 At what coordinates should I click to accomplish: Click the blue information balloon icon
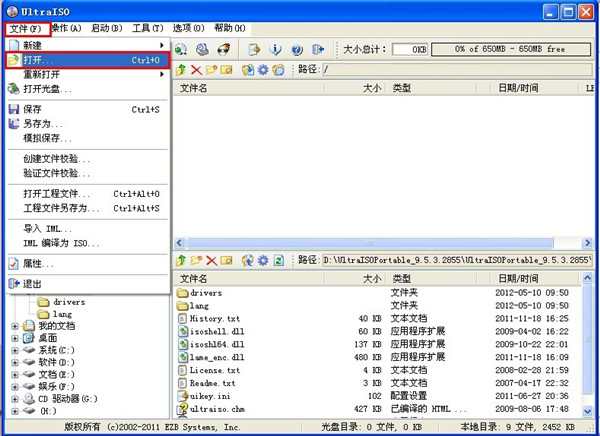pos(276,49)
